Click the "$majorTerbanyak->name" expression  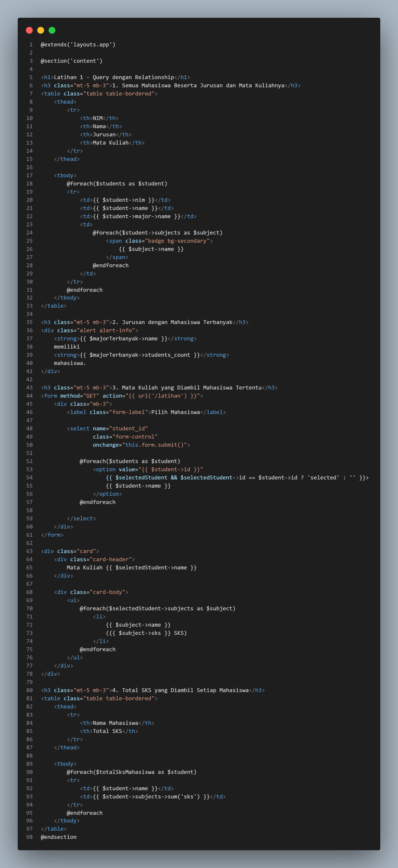tap(124, 339)
